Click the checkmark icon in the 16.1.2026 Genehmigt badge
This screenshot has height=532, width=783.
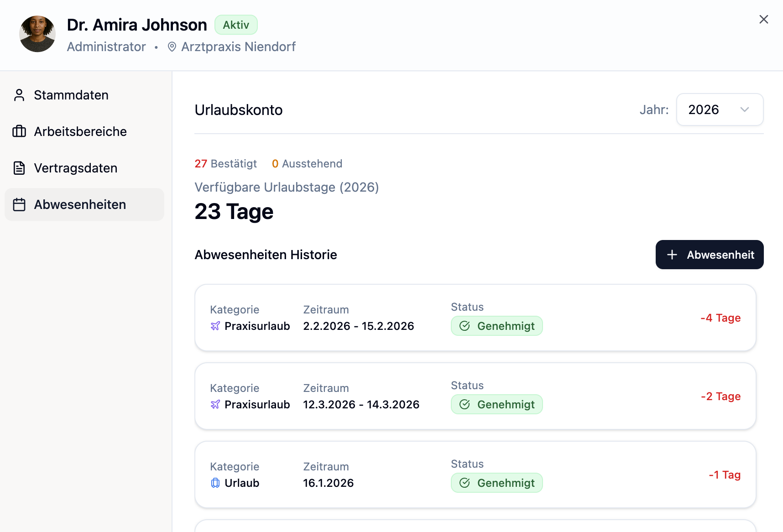[x=465, y=483]
